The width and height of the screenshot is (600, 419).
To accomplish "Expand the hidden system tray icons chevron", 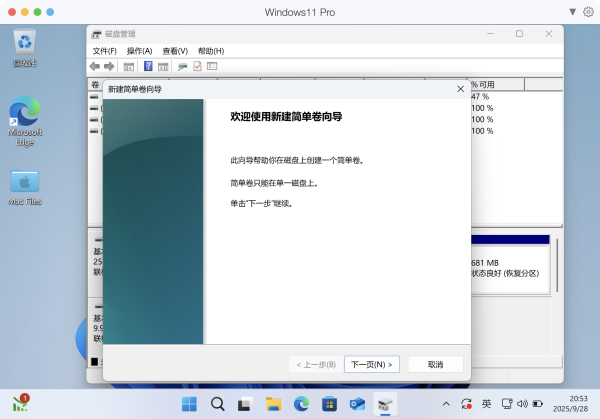I will coord(448,404).
